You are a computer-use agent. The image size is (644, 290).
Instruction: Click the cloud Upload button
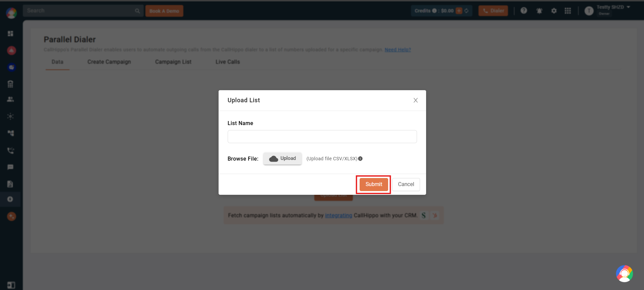click(x=282, y=159)
